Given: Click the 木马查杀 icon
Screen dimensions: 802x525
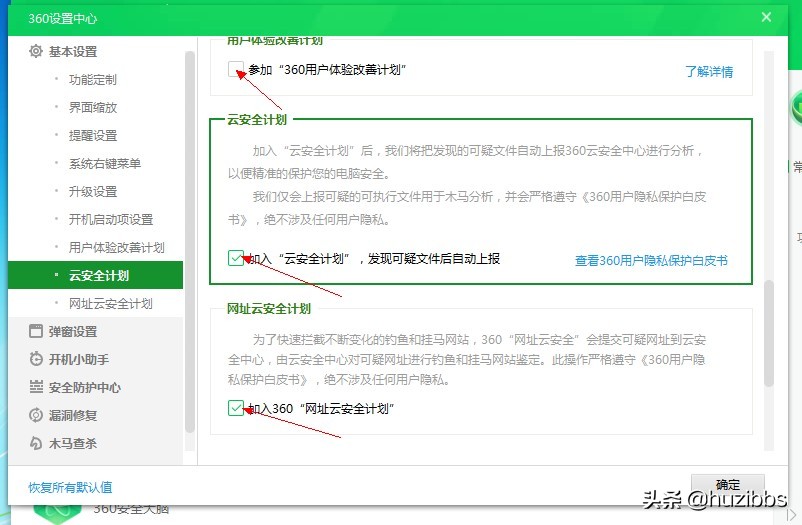Looking at the screenshot, I should tap(36, 443).
